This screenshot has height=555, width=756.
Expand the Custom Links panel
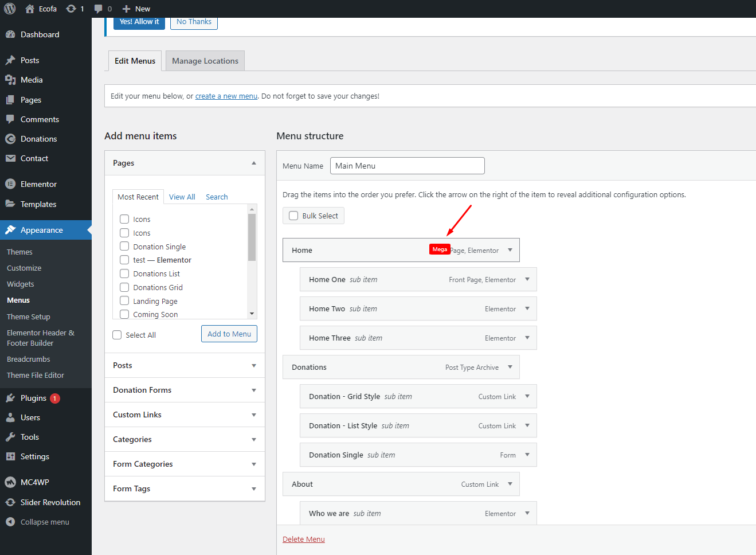coord(253,415)
